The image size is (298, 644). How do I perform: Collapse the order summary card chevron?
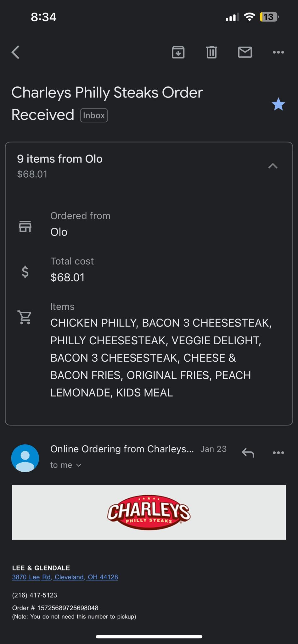pos(273,166)
